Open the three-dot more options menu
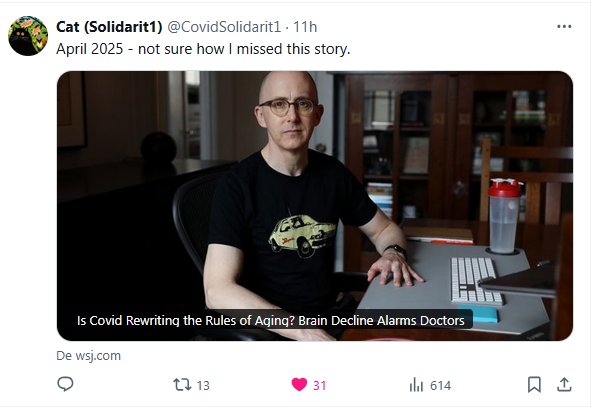 tap(564, 26)
